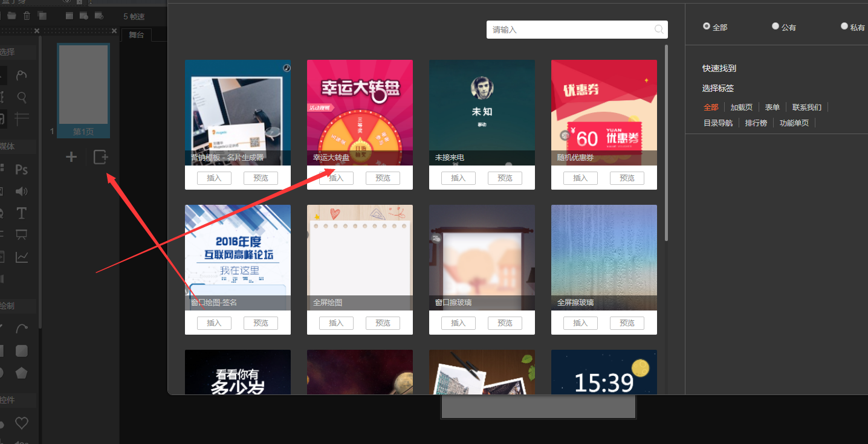Viewport: 868px width, 444px height.
Task: Insert the 窗口绘图-签名 template
Action: click(214, 323)
